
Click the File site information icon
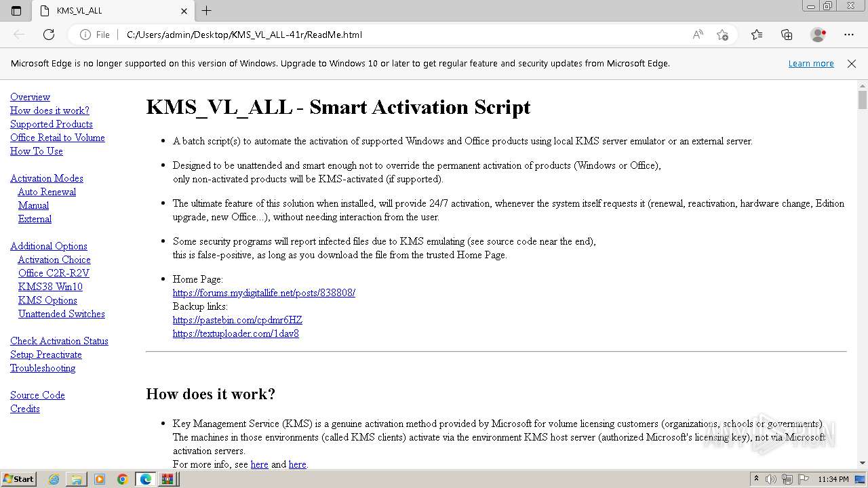94,35
